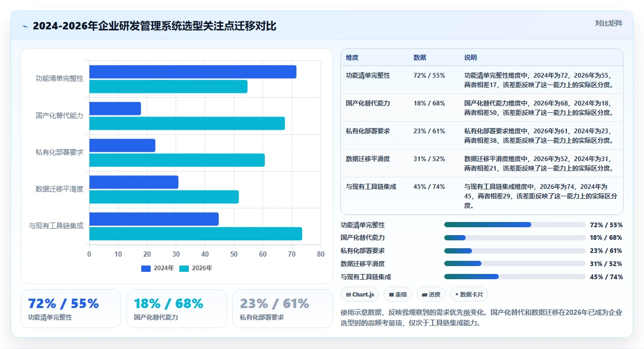Click the 国产化替代能力 progress bar

tap(514, 238)
